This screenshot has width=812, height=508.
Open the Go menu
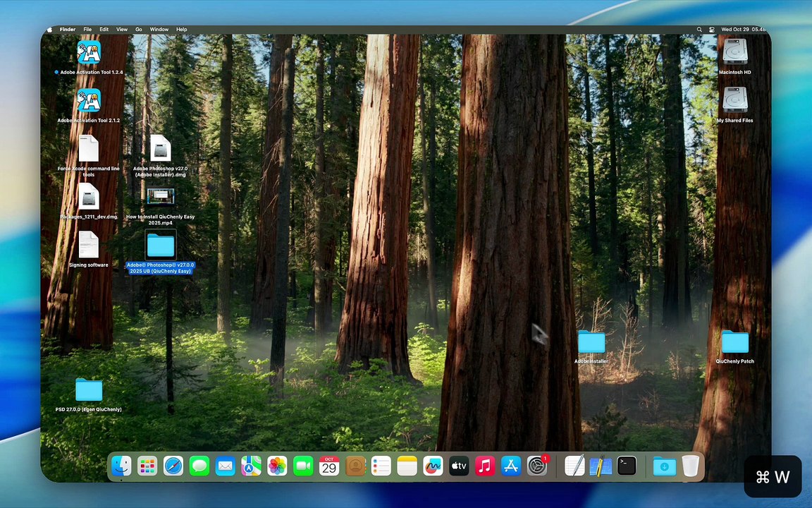(139, 30)
